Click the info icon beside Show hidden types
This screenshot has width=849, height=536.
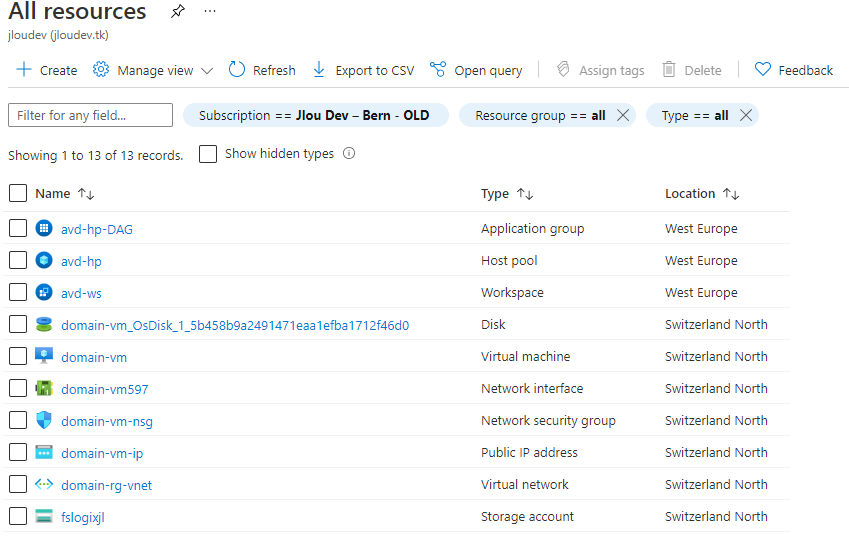349,153
